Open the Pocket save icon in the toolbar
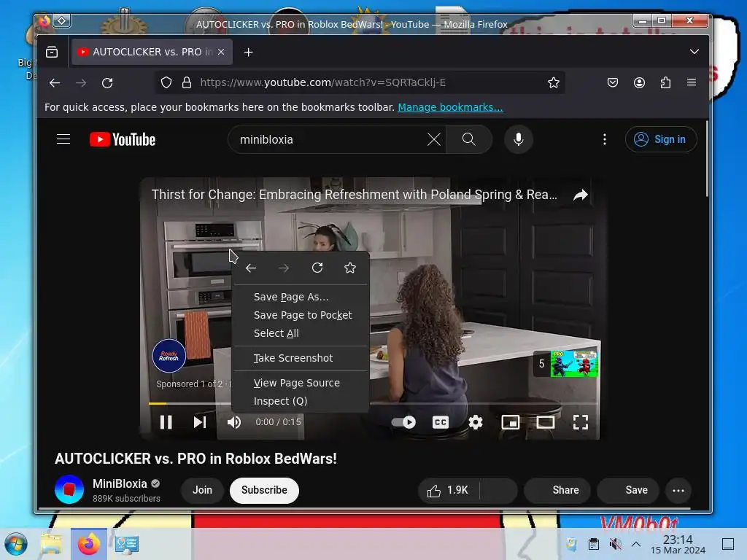The height and width of the screenshot is (560, 747). click(x=613, y=83)
